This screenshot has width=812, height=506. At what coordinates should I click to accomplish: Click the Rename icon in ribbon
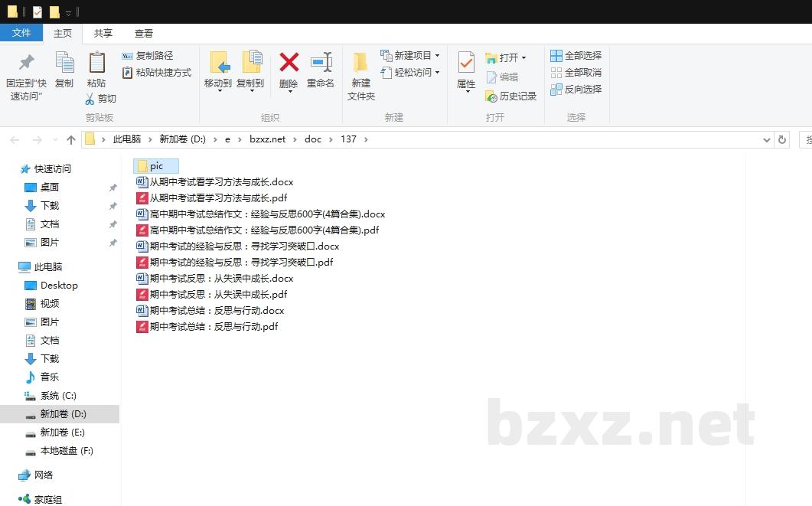[321, 63]
